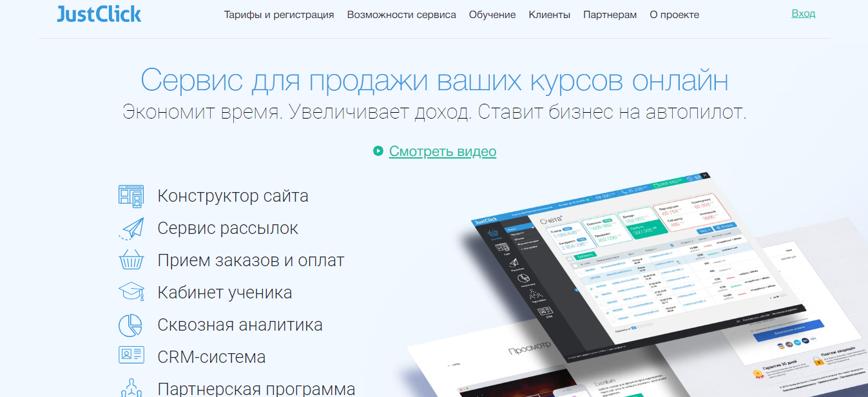Go to the Обучение section
The image size is (868, 397).
click(x=492, y=15)
